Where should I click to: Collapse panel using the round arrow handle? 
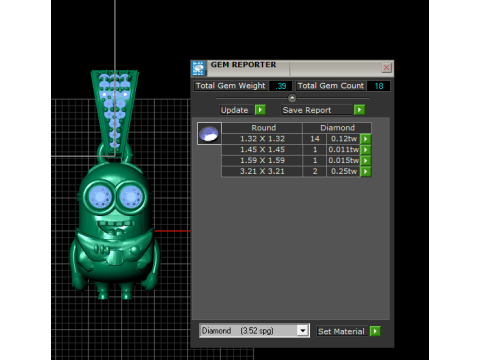292,98
